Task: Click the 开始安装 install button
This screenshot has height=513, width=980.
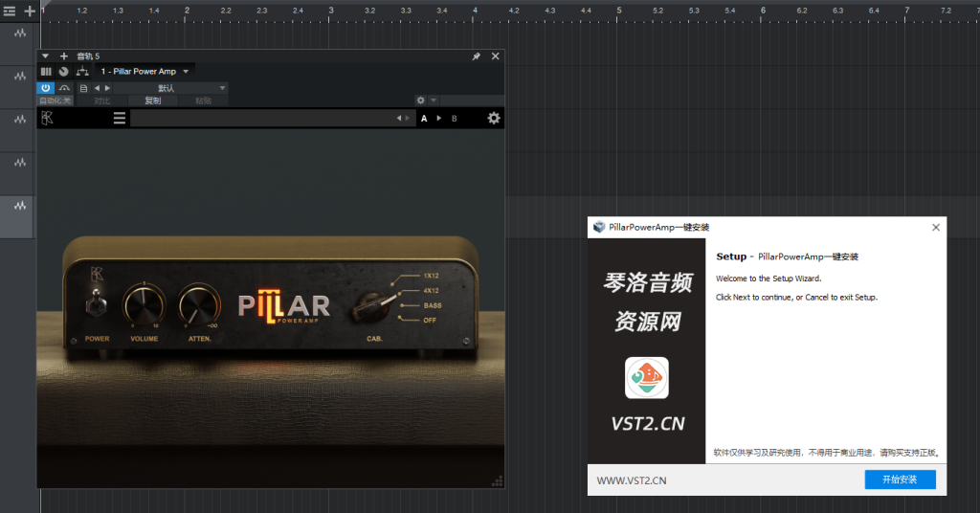Action: [900, 480]
